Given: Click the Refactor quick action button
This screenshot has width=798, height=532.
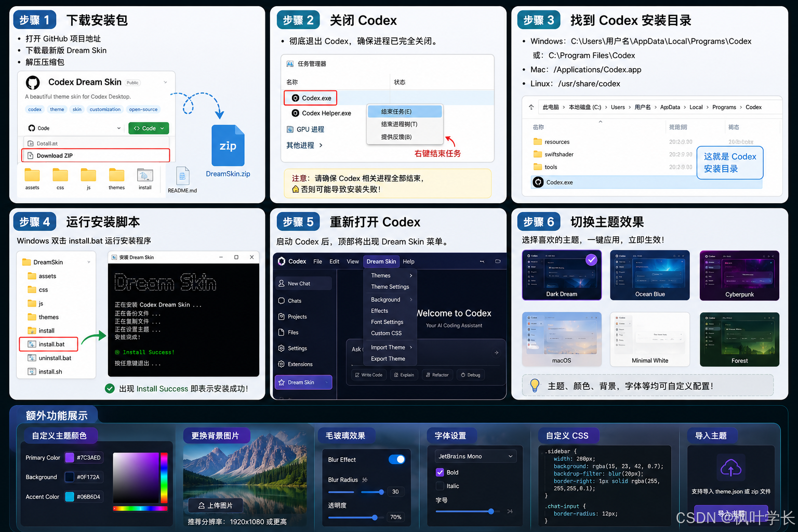Looking at the screenshot, I should [437, 375].
